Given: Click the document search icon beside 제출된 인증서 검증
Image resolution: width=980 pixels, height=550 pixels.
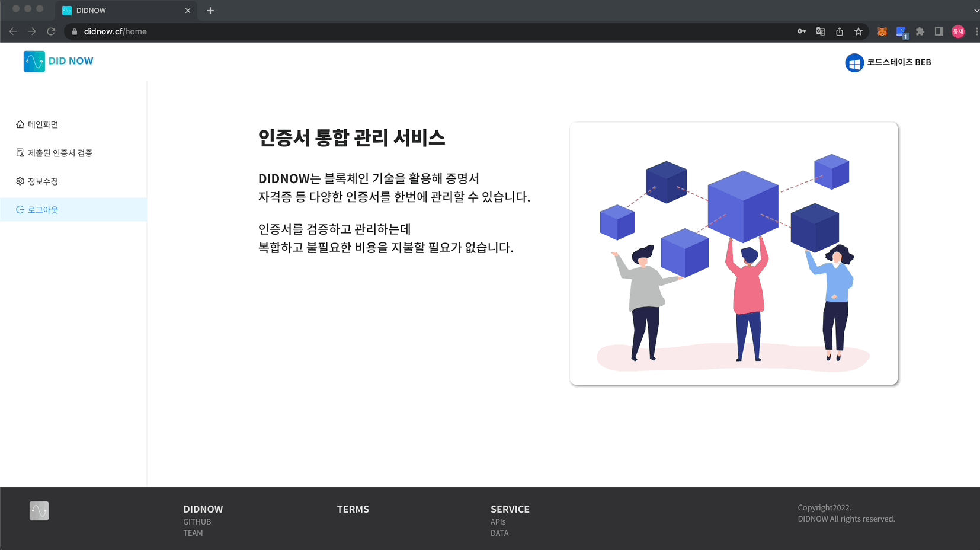Looking at the screenshot, I should click(x=20, y=153).
